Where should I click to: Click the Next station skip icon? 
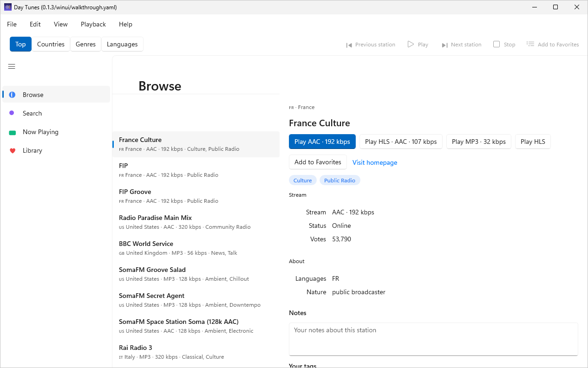pyautogui.click(x=444, y=45)
